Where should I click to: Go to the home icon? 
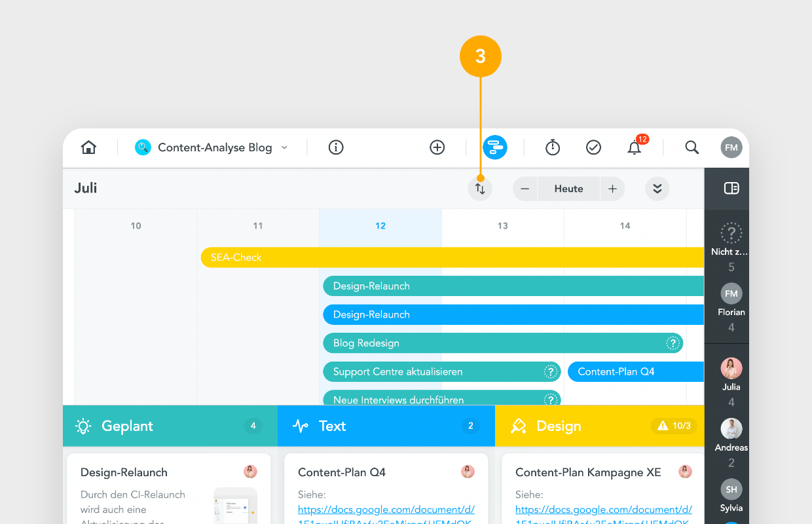click(88, 147)
